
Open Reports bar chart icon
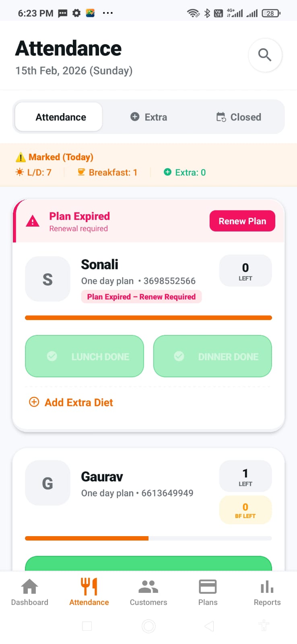267,587
